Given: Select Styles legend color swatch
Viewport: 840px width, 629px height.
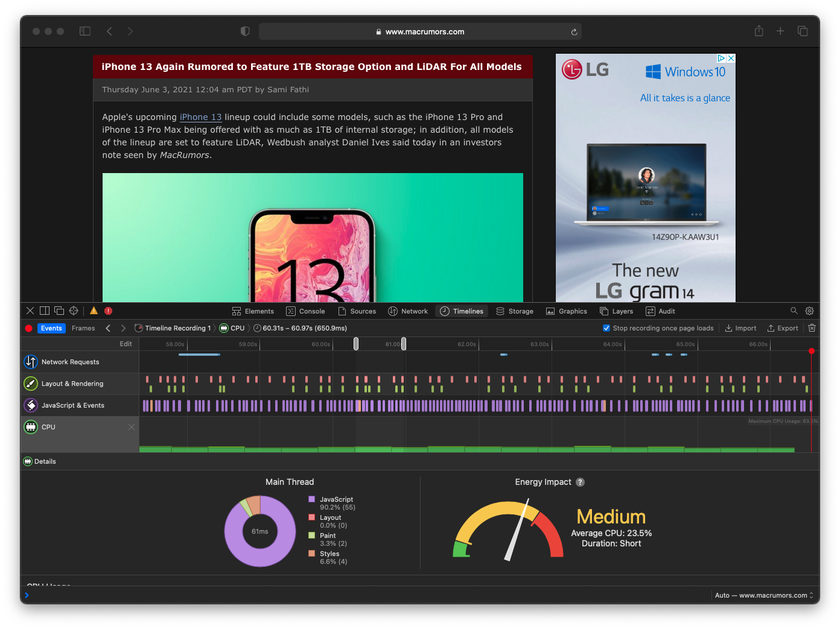Looking at the screenshot, I should pos(311,554).
